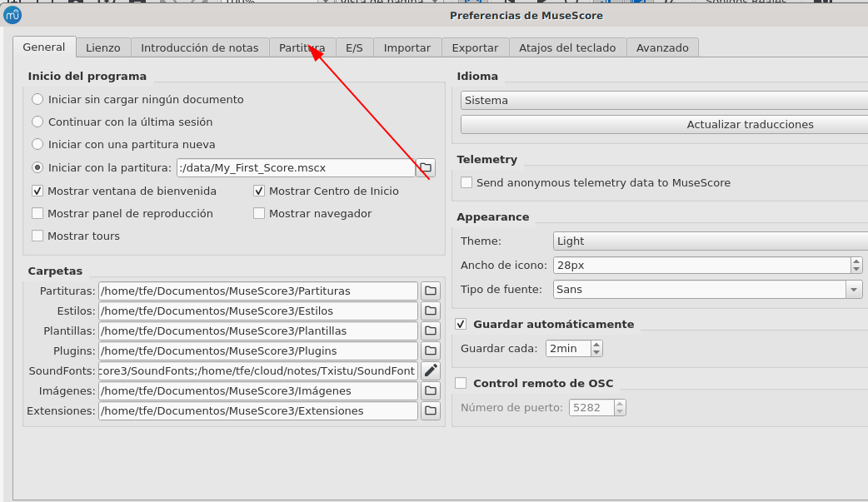
Task: Switch to the Importar tab
Action: click(x=407, y=47)
